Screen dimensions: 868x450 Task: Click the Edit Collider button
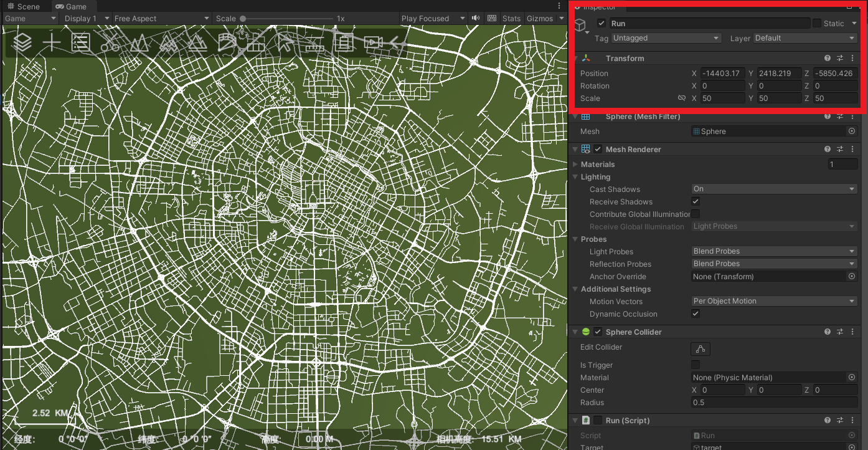[x=701, y=348]
